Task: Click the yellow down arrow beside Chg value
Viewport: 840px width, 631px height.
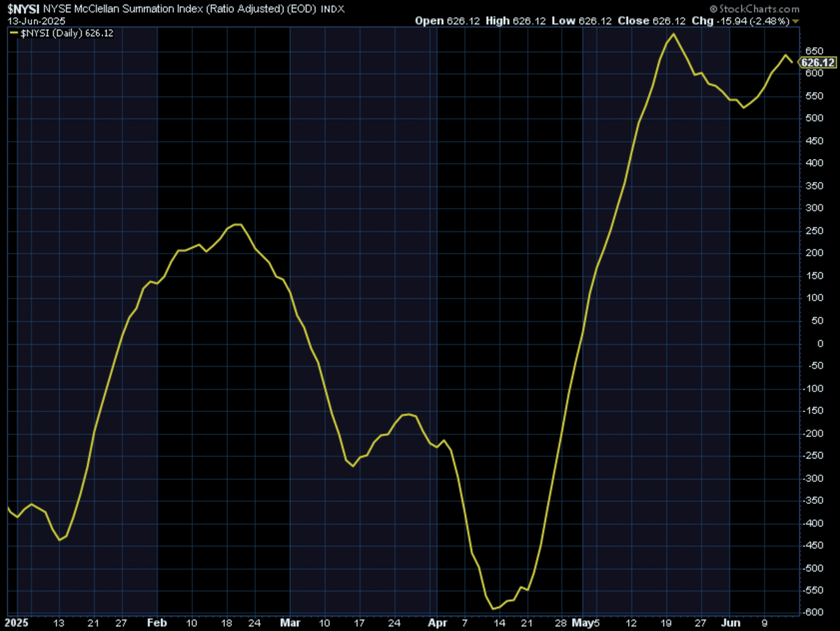Action: 796,21
